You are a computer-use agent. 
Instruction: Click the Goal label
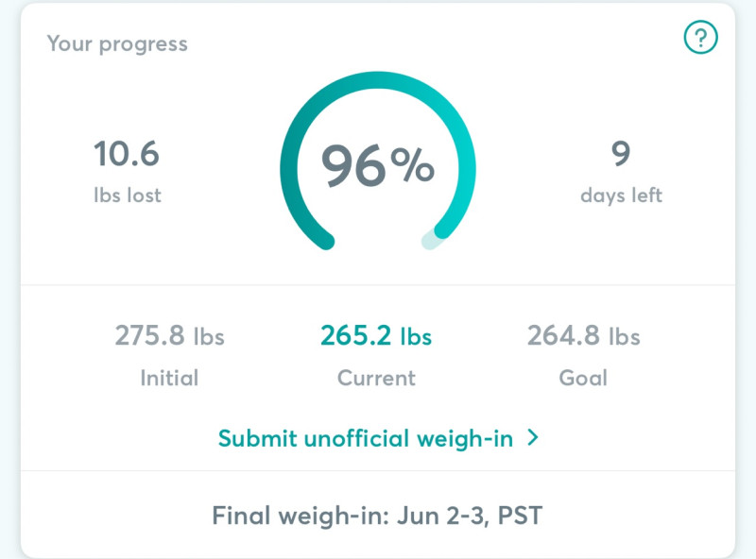tap(583, 378)
